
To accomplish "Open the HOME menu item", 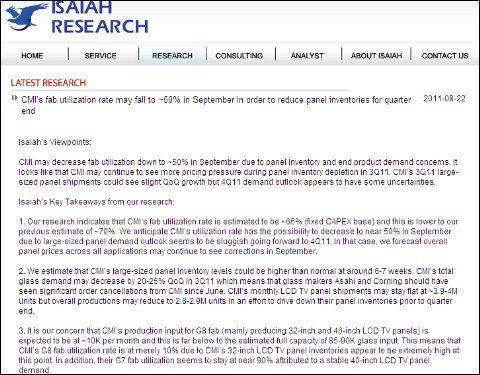I will (32, 56).
